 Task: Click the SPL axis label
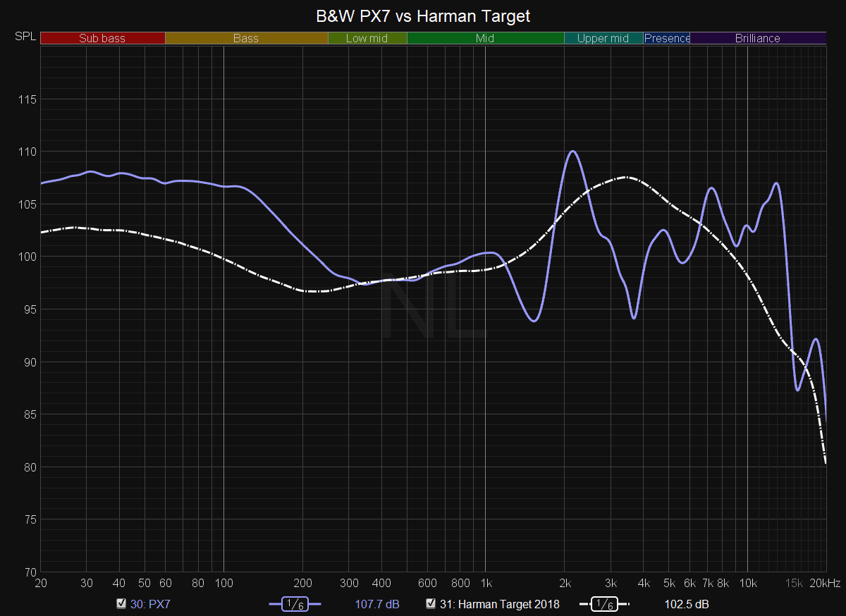click(25, 37)
